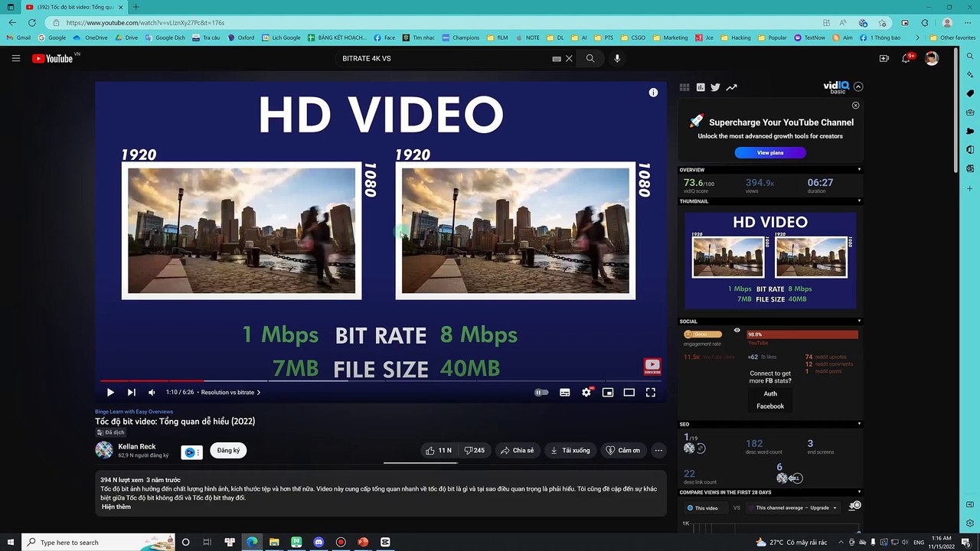Open the Create video menu
980x551 pixels.
[x=884, y=58]
